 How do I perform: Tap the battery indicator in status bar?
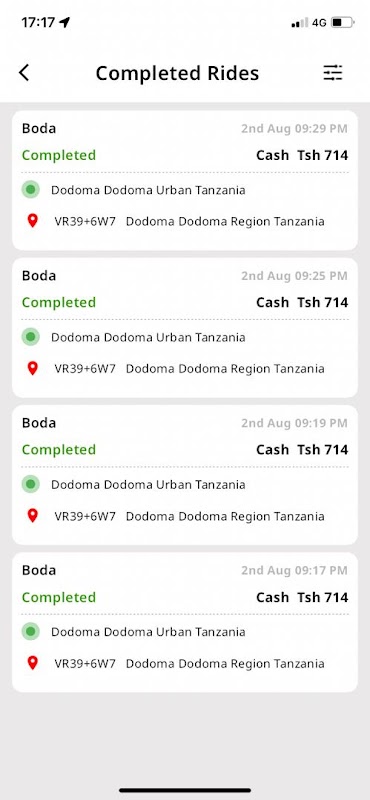tap(342, 22)
